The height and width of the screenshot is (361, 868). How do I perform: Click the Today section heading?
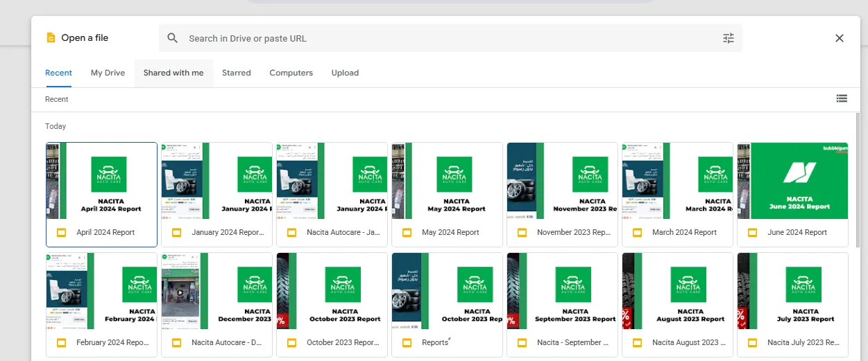pos(56,126)
